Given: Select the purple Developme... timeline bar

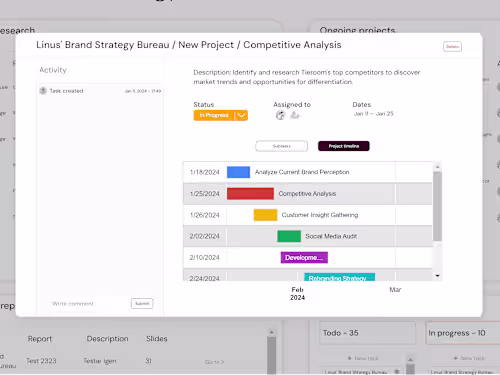Looking at the screenshot, I should [x=304, y=258].
